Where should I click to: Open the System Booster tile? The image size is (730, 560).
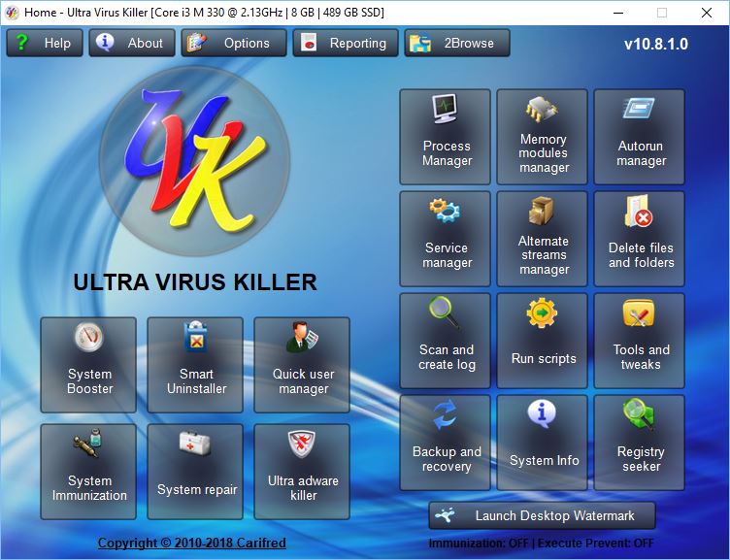[88, 365]
